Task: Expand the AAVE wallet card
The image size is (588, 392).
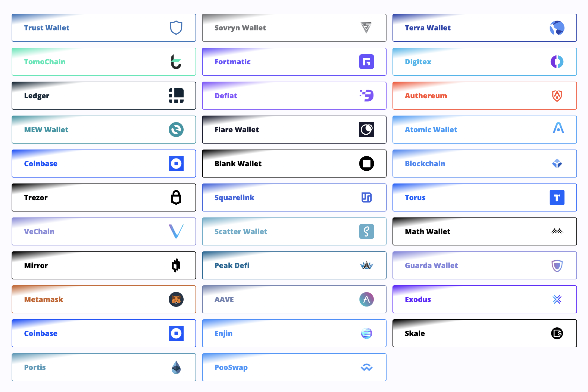Action: coord(294,299)
